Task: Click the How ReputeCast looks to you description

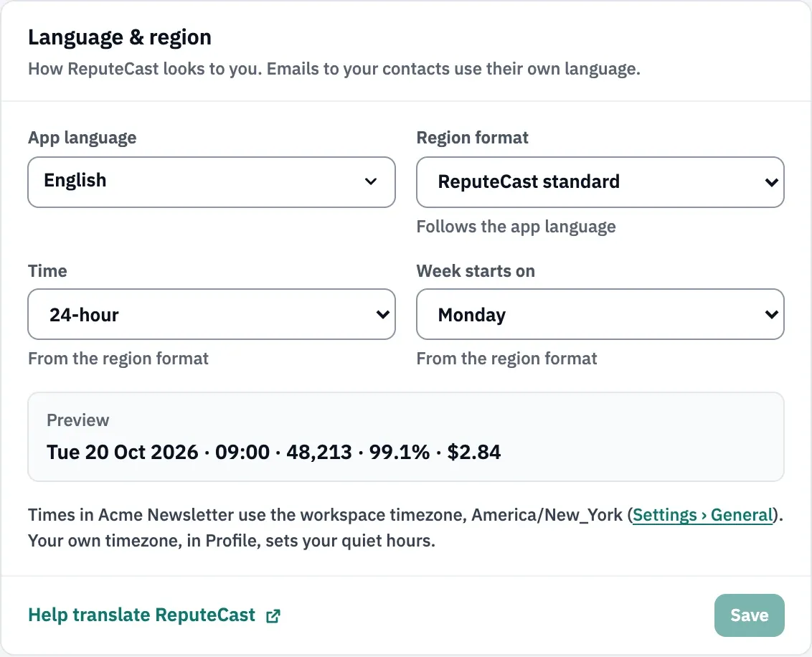Action: click(x=334, y=69)
